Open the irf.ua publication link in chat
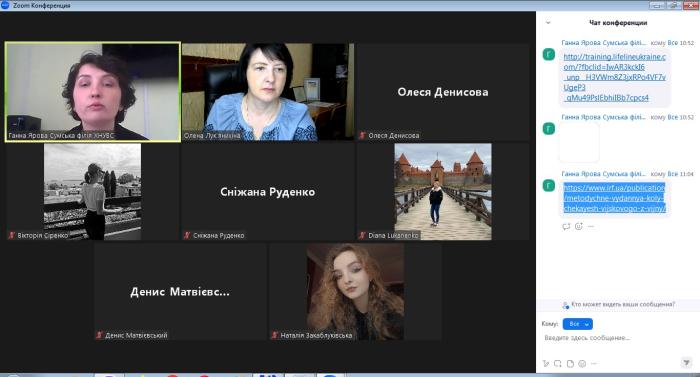The width and height of the screenshot is (700, 377). (x=614, y=198)
